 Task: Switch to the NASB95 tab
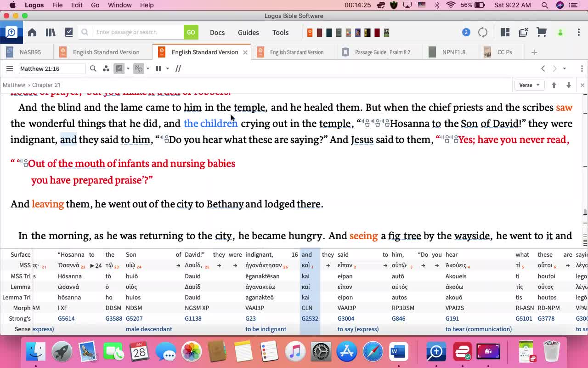click(x=27, y=52)
